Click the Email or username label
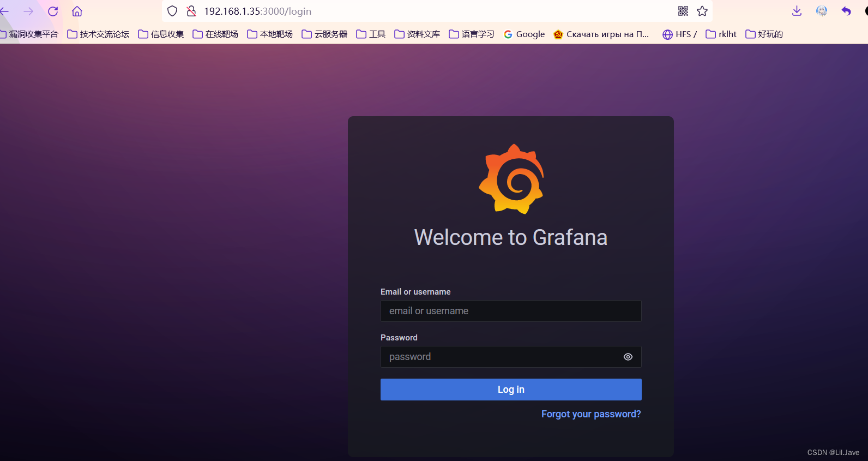 point(415,292)
